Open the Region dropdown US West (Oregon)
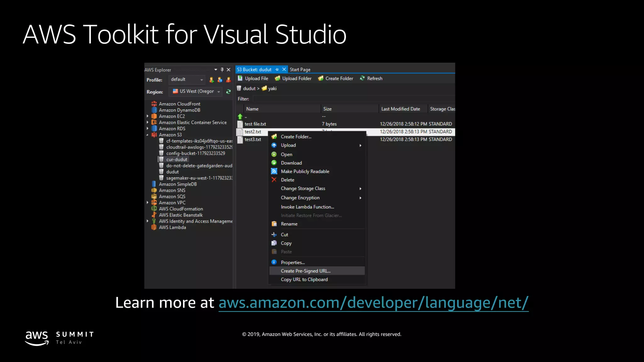 [196, 91]
